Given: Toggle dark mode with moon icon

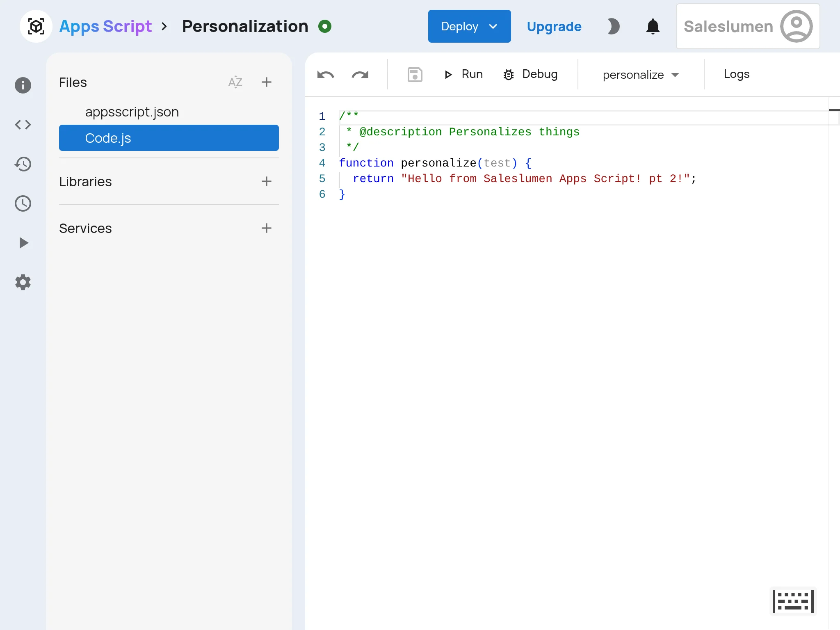Looking at the screenshot, I should coord(614,27).
